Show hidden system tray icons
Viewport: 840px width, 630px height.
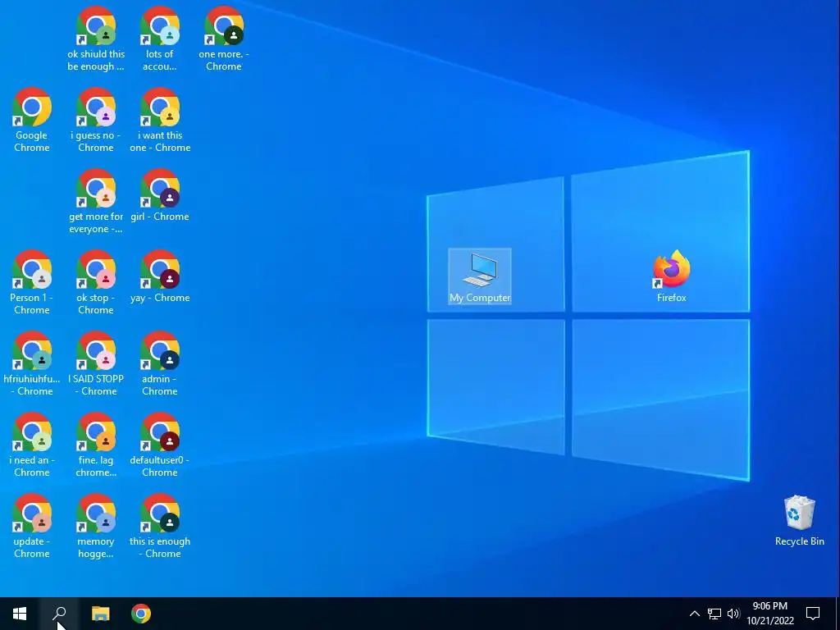pyautogui.click(x=694, y=614)
